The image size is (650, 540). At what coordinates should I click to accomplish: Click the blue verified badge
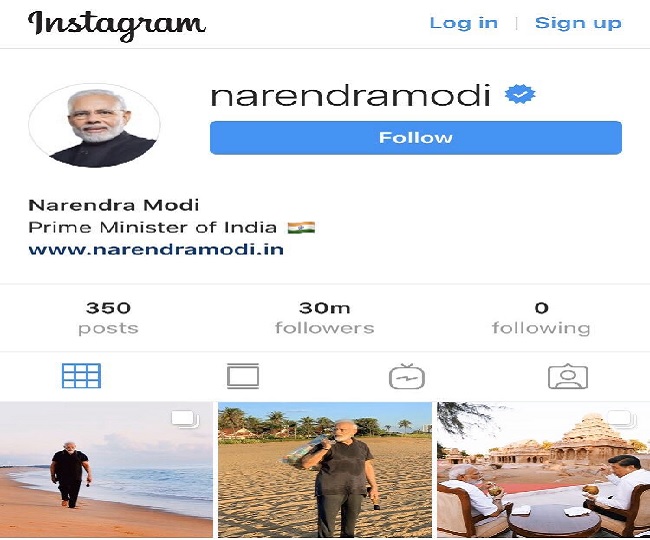[x=520, y=94]
